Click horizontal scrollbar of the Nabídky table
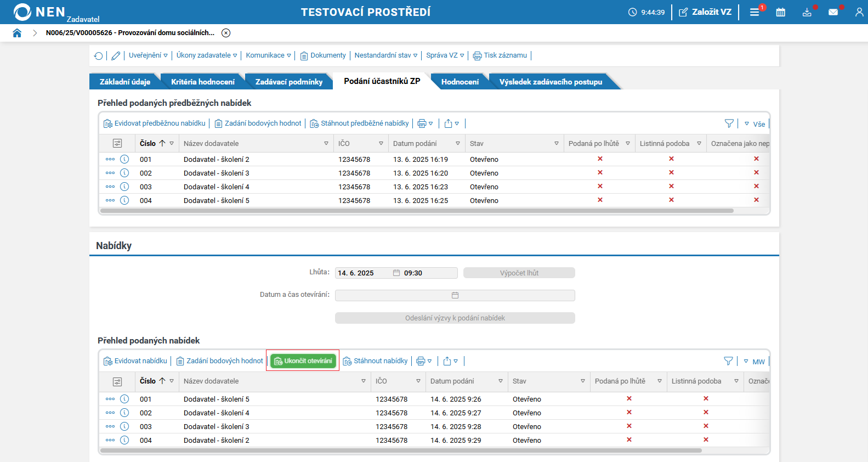The image size is (868, 462). pyautogui.click(x=400, y=450)
